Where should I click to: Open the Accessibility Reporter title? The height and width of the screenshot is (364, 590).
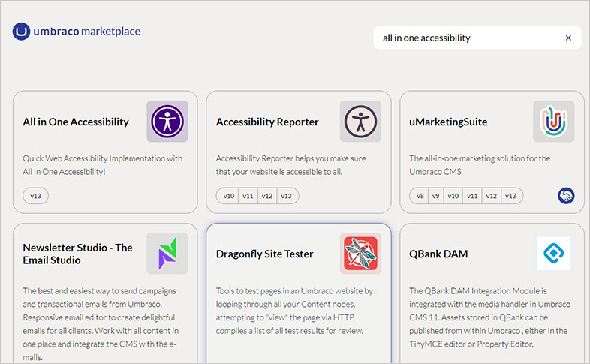point(267,122)
